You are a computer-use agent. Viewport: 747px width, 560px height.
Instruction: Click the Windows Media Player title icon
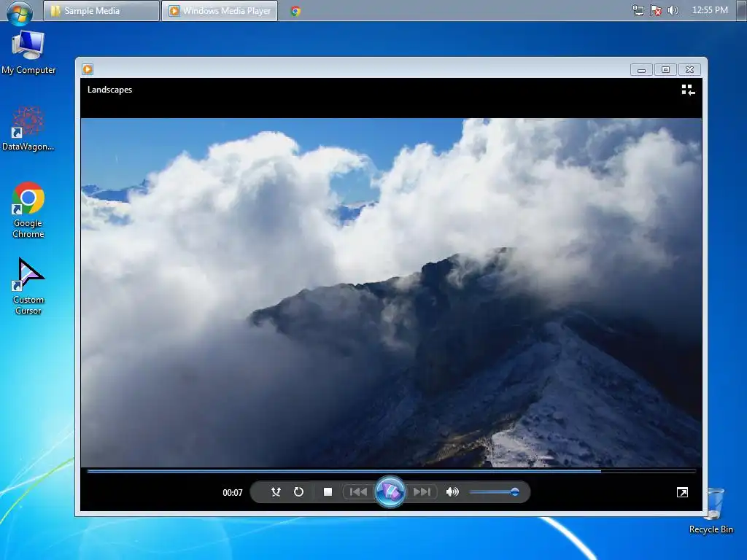click(x=88, y=69)
